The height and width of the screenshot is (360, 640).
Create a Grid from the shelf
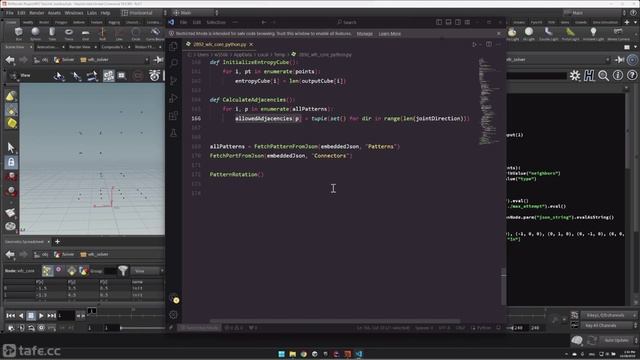click(86, 34)
